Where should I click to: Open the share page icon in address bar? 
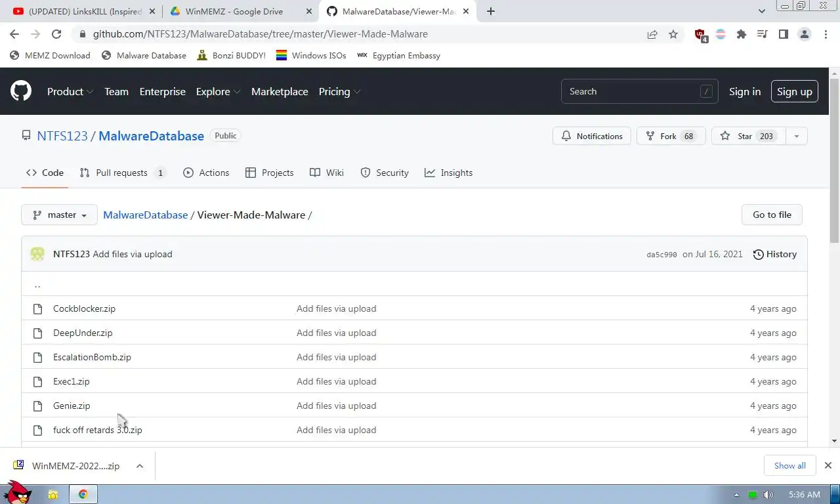652,34
